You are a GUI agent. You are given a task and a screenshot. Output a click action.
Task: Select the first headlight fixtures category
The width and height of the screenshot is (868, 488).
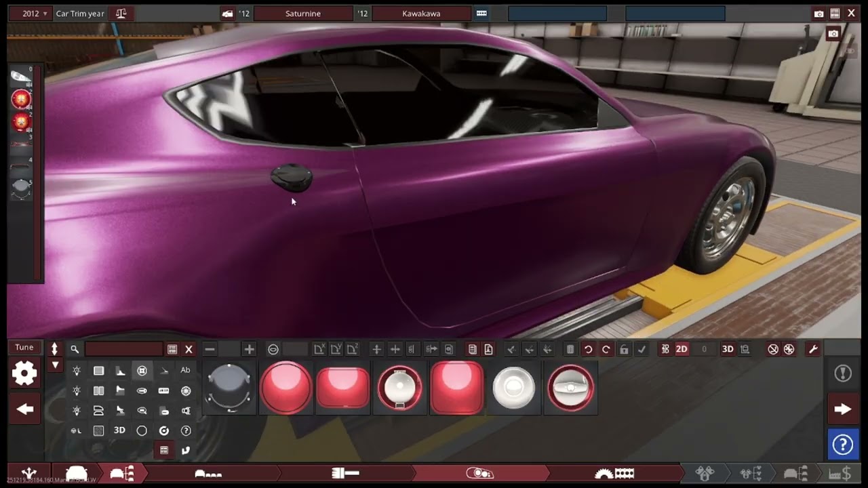(x=77, y=371)
